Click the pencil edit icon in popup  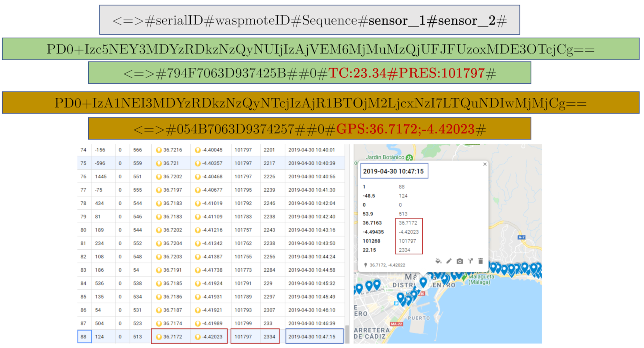point(449,261)
